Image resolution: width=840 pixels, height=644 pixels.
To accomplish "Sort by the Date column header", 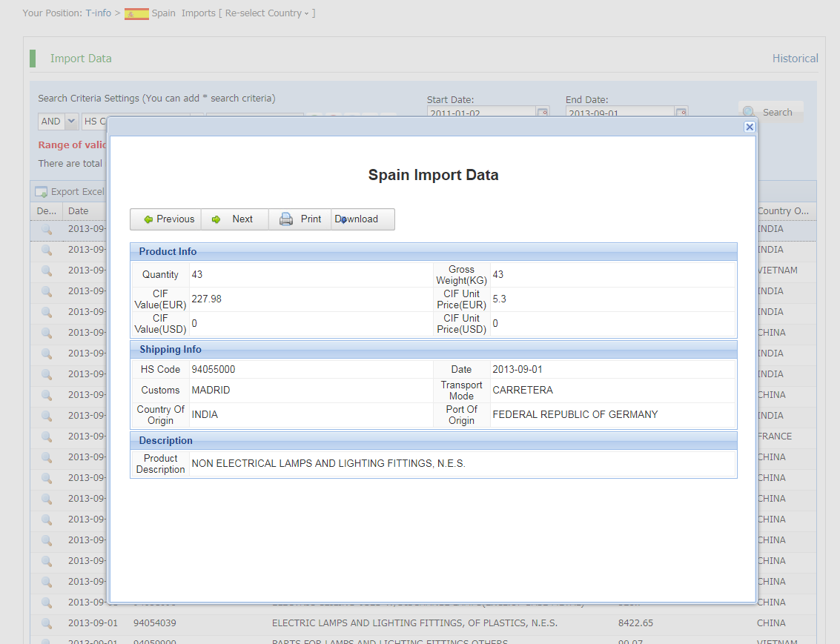I will [79, 211].
